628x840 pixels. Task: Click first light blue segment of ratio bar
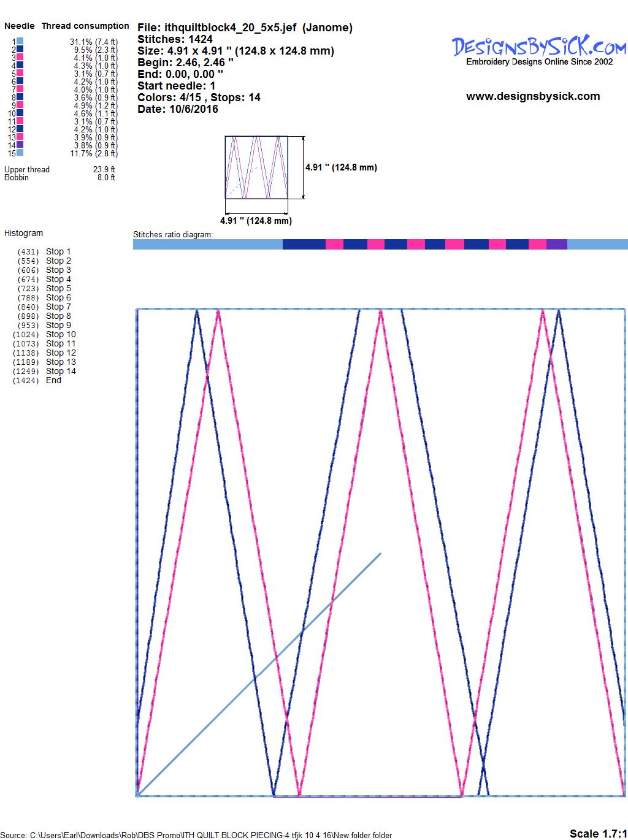tap(207, 245)
